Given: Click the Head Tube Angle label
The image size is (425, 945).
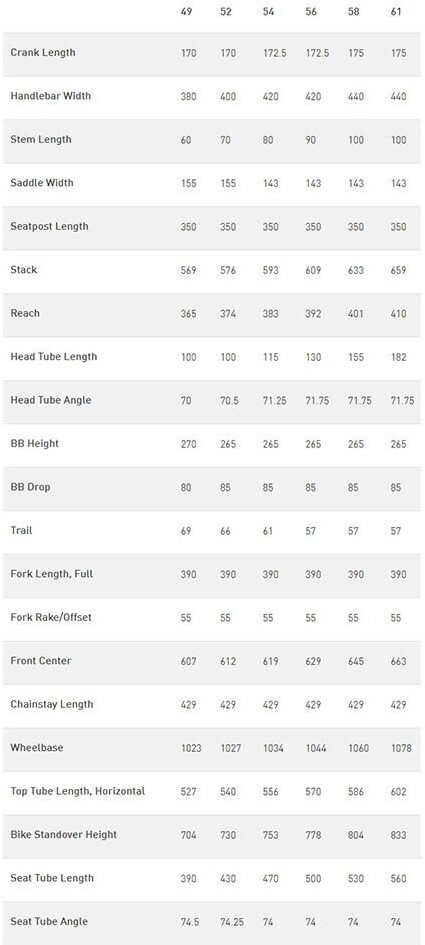Looking at the screenshot, I should tap(51, 400).
